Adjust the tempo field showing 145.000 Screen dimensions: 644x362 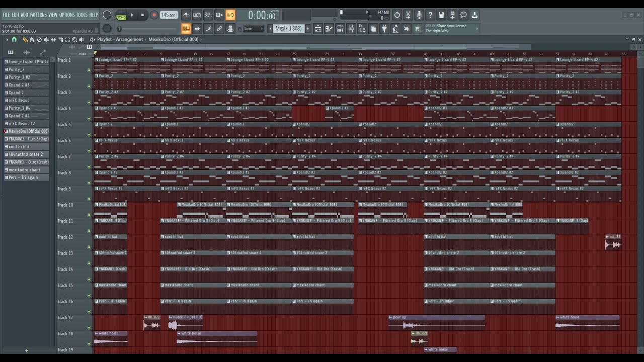(x=169, y=15)
